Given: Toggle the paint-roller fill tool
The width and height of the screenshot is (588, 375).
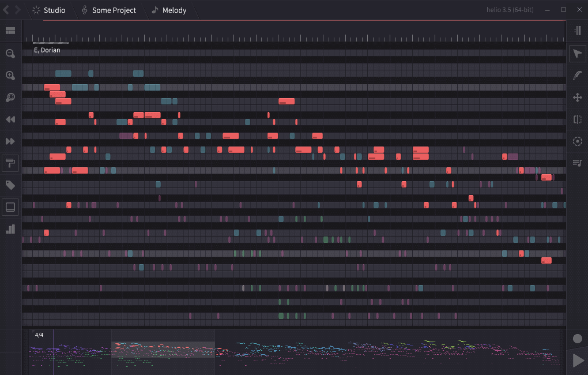Looking at the screenshot, I should coord(10,163).
